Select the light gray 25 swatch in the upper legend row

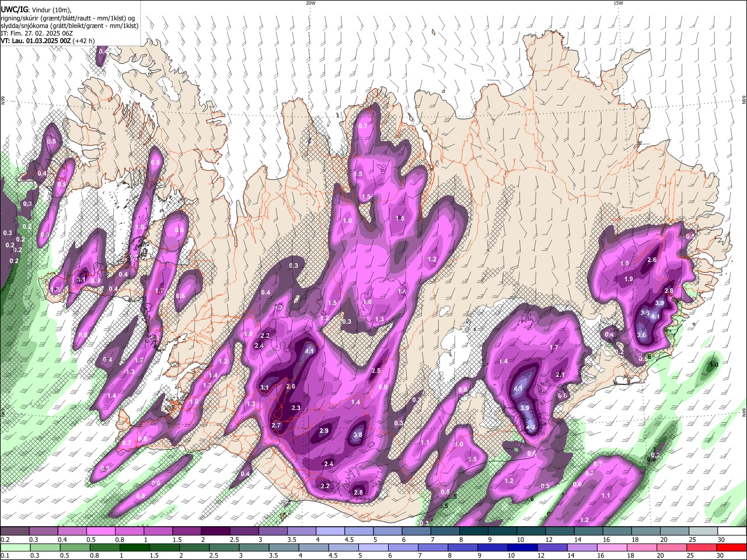point(704,531)
